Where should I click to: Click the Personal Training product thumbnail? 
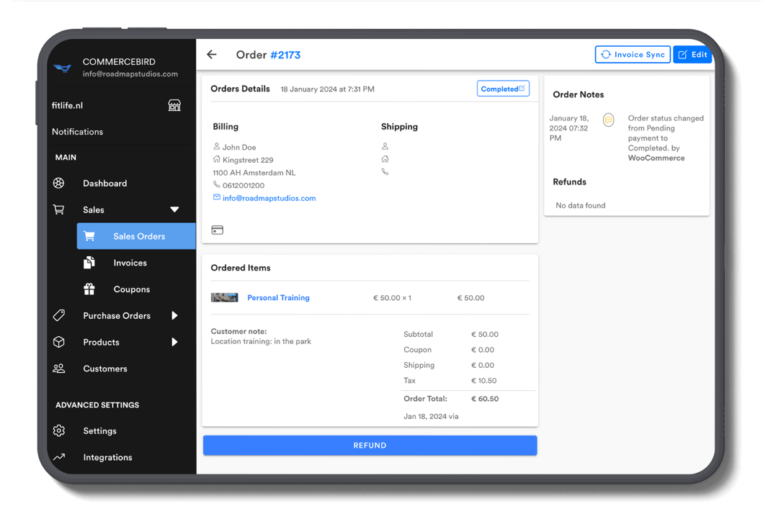tap(225, 298)
